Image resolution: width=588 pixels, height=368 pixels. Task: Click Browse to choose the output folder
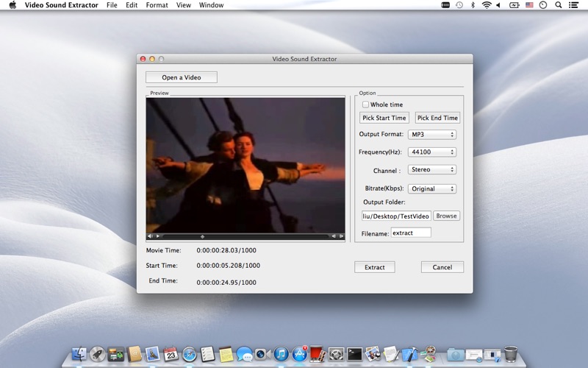(447, 216)
